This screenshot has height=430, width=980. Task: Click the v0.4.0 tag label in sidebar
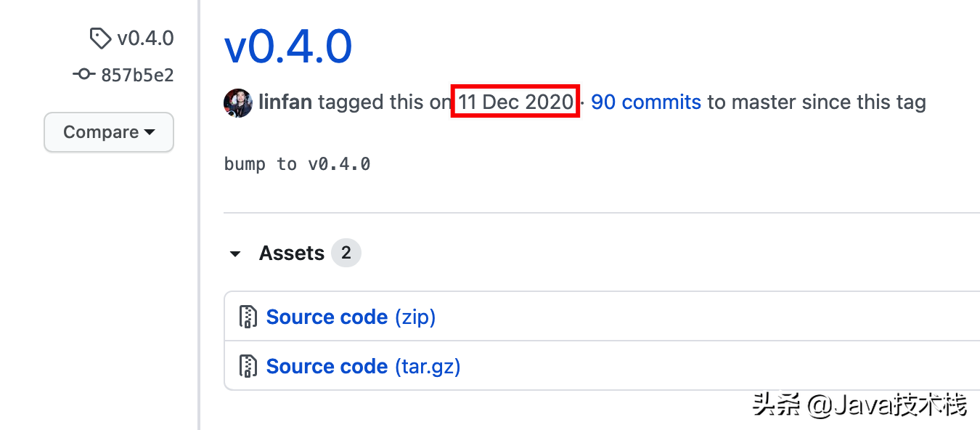145,38
